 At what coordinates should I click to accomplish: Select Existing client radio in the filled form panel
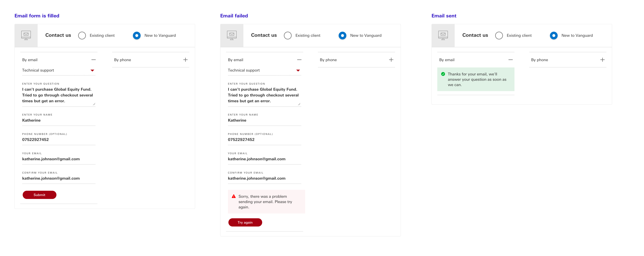[82, 36]
